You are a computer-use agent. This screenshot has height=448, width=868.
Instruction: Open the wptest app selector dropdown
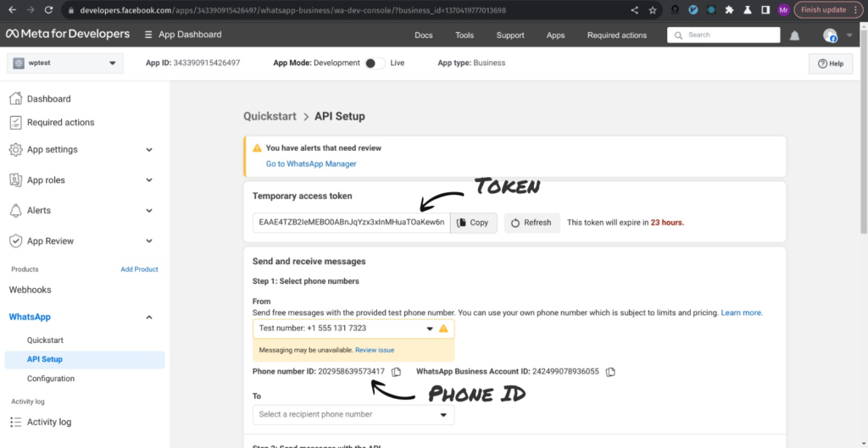click(x=65, y=63)
